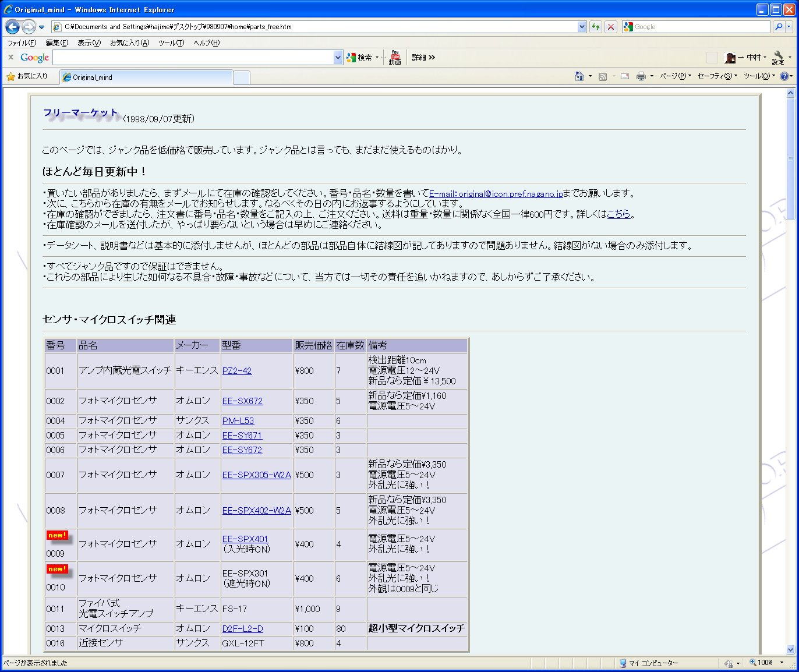Click the browser Back arrow button
The width and height of the screenshot is (799, 672).
[13, 27]
